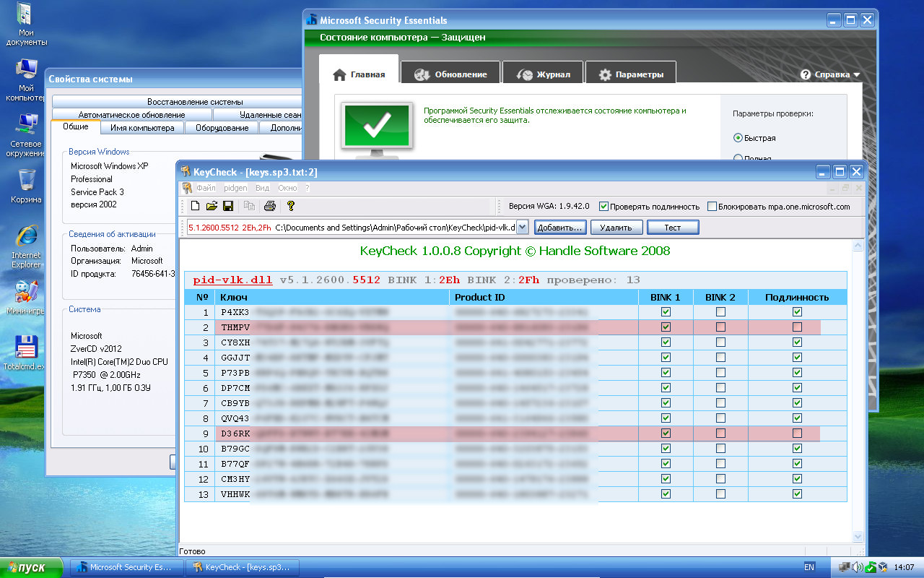The image size is (924, 578).
Task: Click the New file icon in KeyCheck toolbar
Action: [x=195, y=207]
